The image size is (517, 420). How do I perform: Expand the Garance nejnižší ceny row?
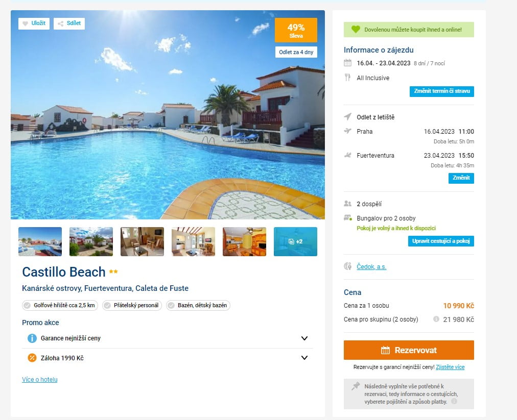tap(168, 338)
